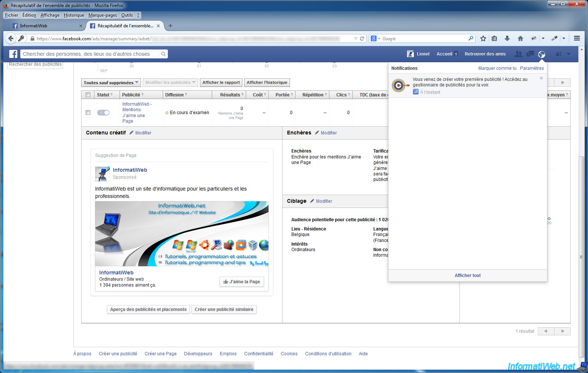Click Afficher tout in the notifications panel

(467, 276)
